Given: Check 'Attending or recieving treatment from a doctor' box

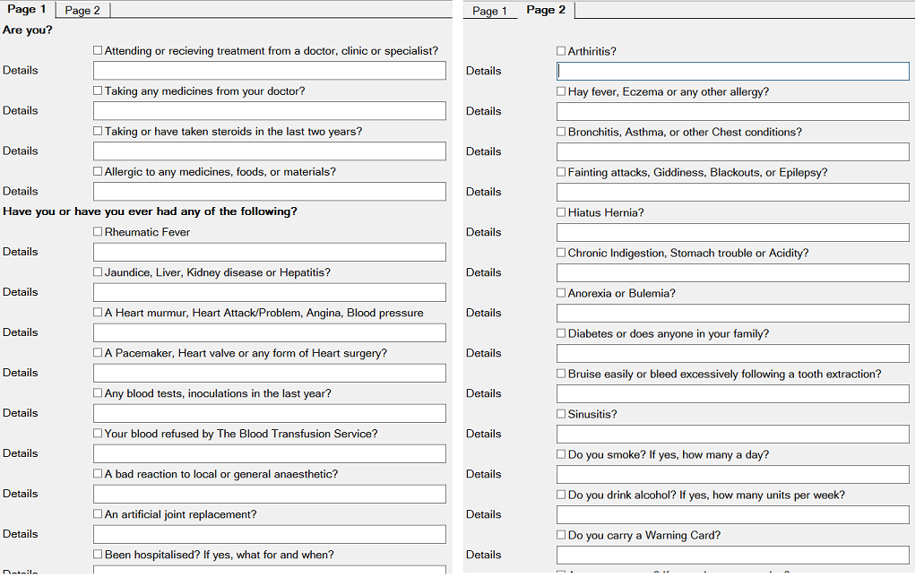Looking at the screenshot, I should point(98,50).
